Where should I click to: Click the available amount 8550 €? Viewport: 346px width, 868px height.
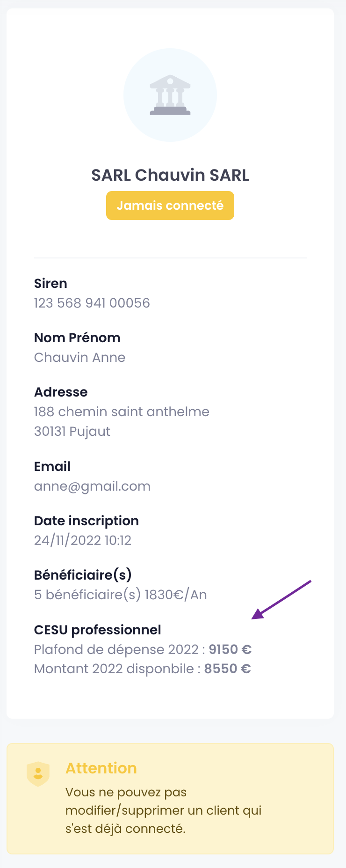[x=228, y=669]
